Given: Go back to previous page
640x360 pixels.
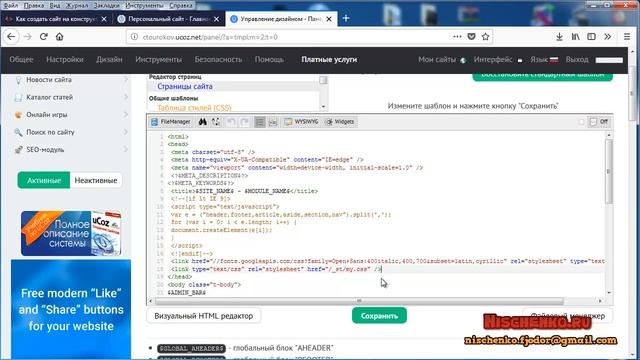Looking at the screenshot, I should tap(11, 37).
